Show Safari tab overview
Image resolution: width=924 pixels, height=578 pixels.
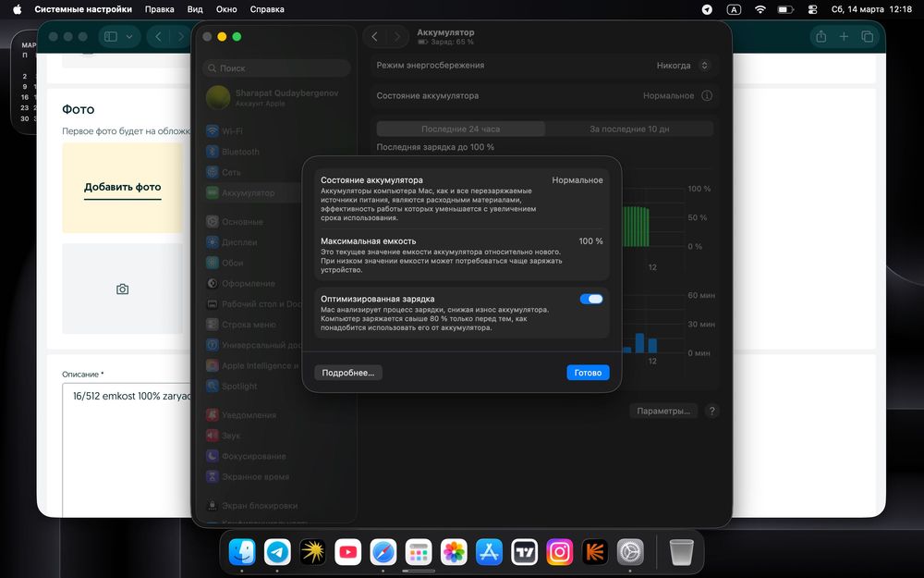coord(867,37)
